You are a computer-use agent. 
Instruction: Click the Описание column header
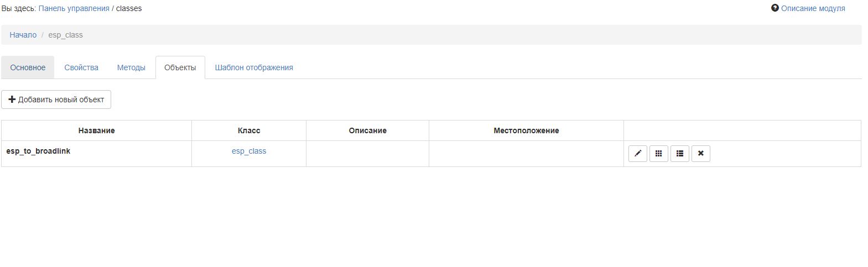click(367, 130)
